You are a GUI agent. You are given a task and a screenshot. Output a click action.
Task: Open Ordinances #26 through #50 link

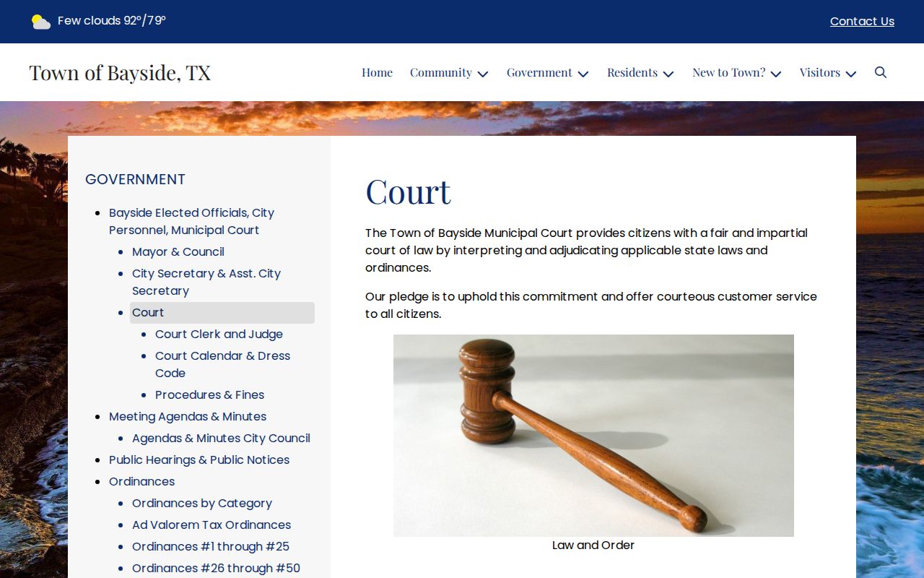216,568
